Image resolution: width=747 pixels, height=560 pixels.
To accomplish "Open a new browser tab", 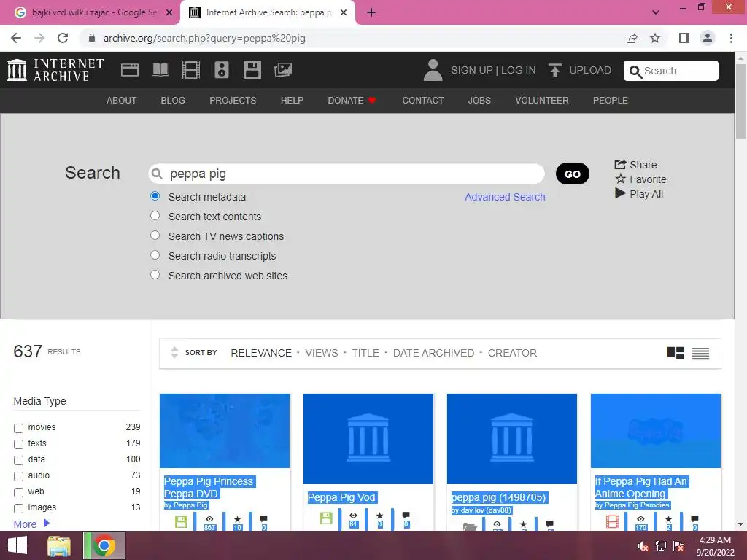I will pos(371,12).
